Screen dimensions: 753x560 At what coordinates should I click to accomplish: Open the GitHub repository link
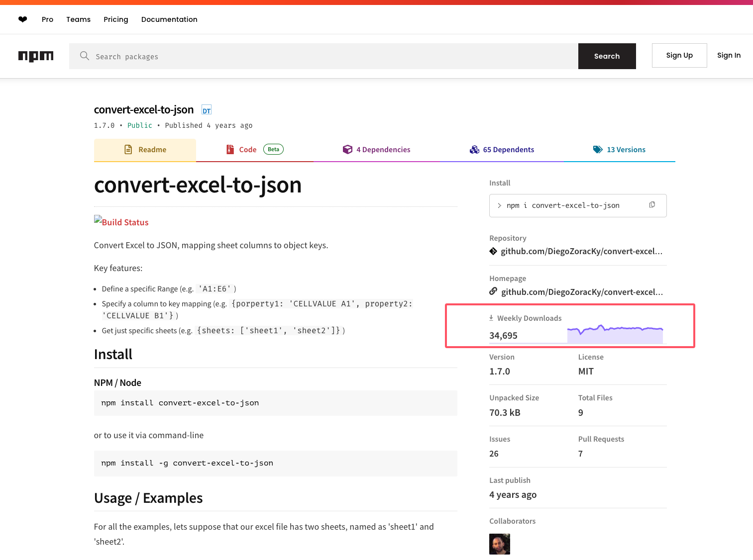581,251
